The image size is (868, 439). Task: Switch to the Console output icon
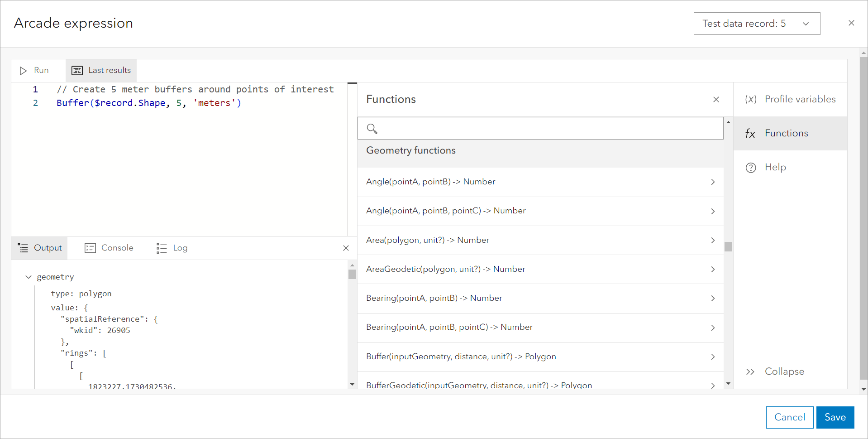tap(90, 248)
